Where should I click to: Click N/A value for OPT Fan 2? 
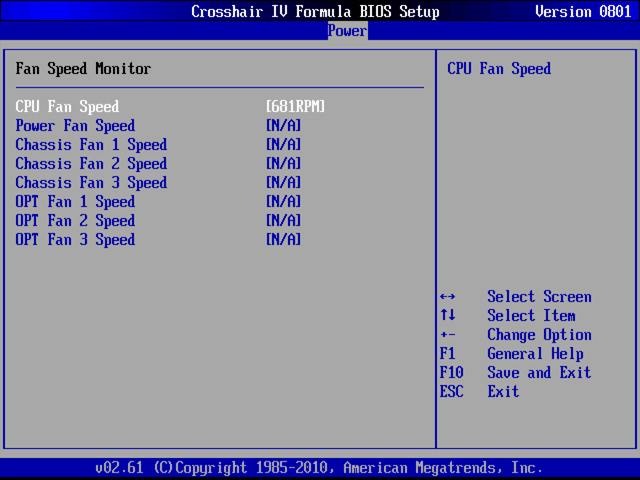(284, 221)
